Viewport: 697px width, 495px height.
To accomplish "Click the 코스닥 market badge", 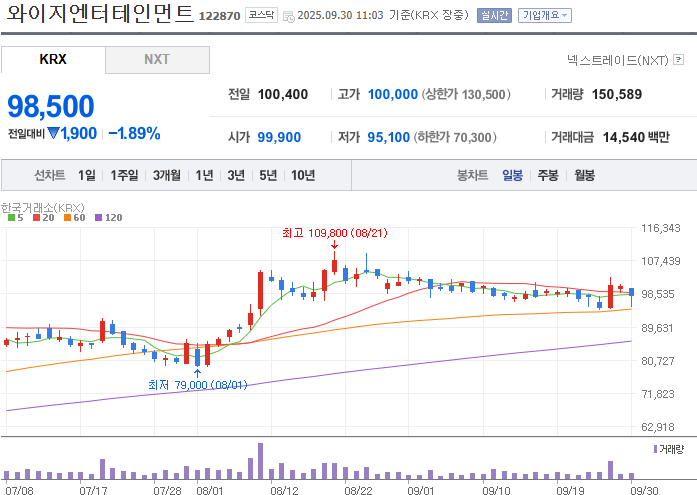I will (x=261, y=15).
